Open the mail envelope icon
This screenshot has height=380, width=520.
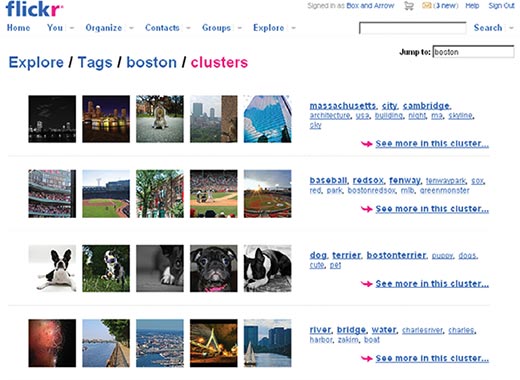coord(426,6)
